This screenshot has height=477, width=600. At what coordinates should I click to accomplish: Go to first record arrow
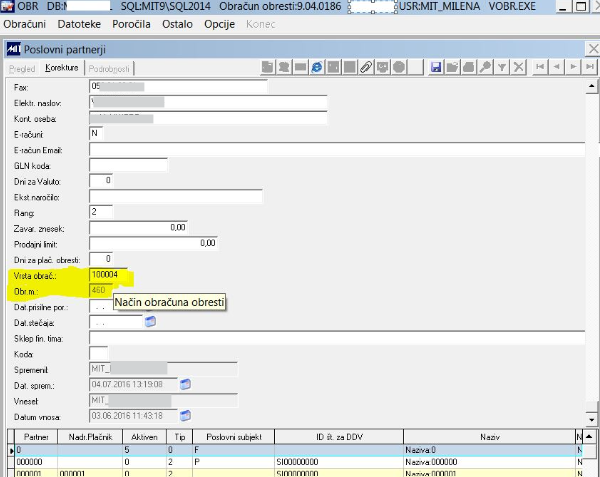coord(540,67)
